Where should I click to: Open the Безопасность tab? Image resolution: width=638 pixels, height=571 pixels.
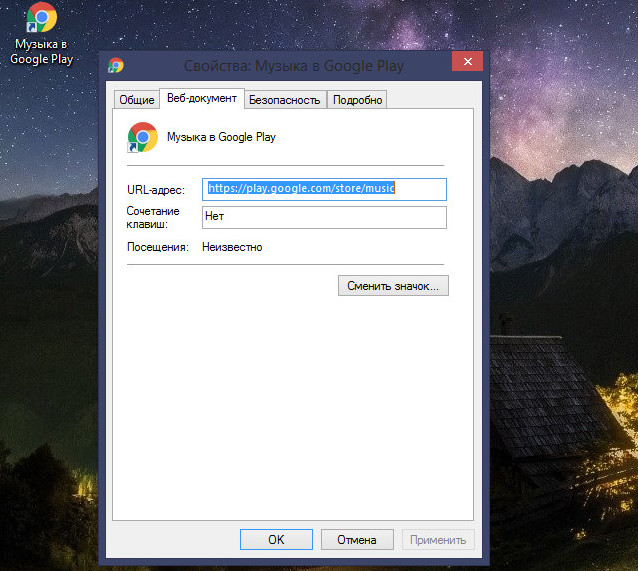[x=284, y=100]
